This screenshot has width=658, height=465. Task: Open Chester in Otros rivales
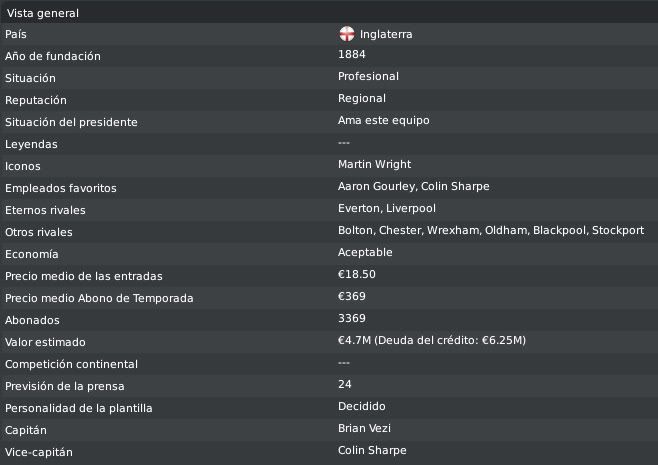(401, 230)
